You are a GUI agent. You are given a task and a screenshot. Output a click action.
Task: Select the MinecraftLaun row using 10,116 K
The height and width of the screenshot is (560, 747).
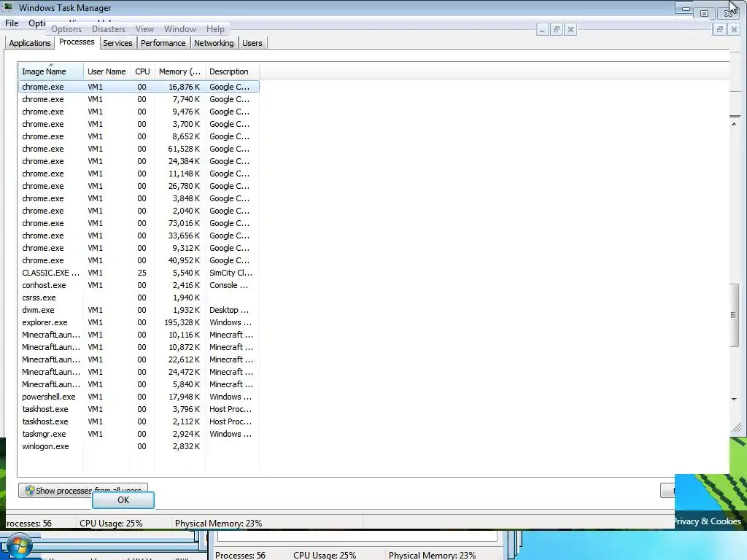(139, 334)
